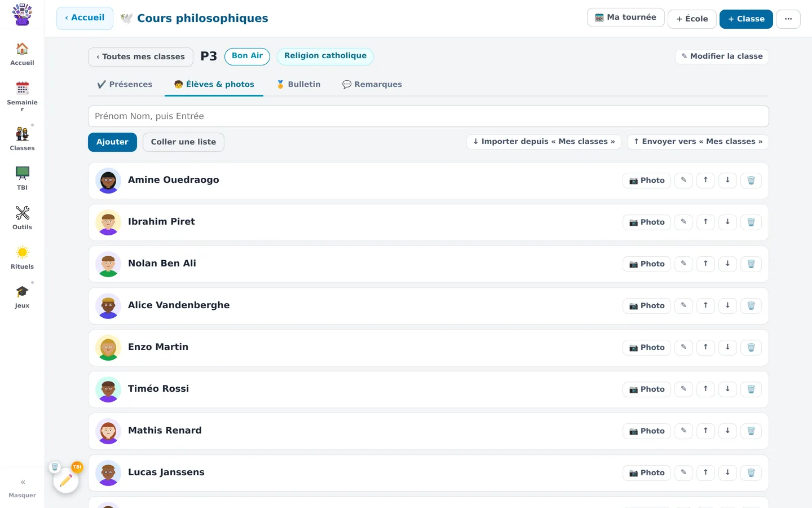Move Nolan Ben Ali up
Image resolution: width=812 pixels, height=508 pixels.
(705, 264)
